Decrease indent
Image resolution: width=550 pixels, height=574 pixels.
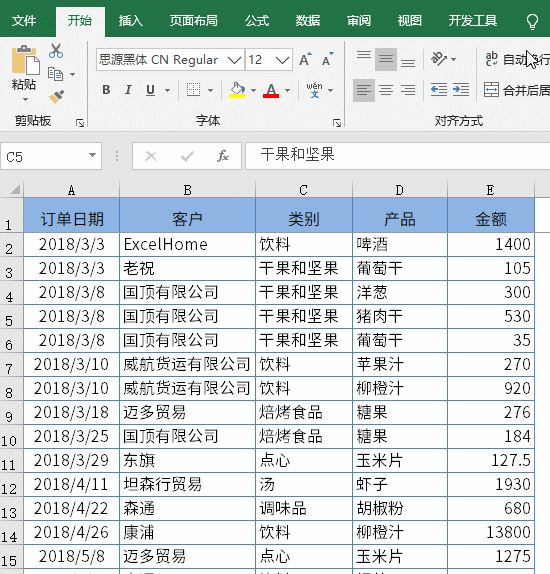(439, 90)
